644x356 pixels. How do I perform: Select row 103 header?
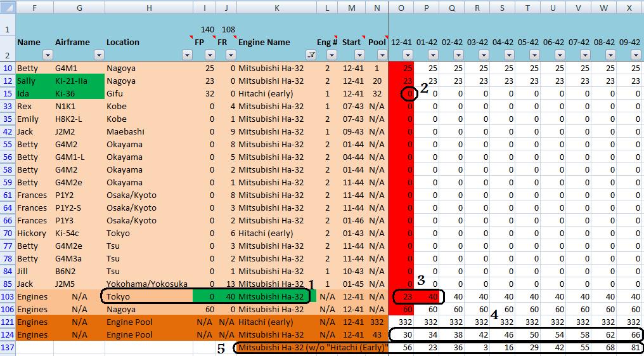click(x=8, y=296)
